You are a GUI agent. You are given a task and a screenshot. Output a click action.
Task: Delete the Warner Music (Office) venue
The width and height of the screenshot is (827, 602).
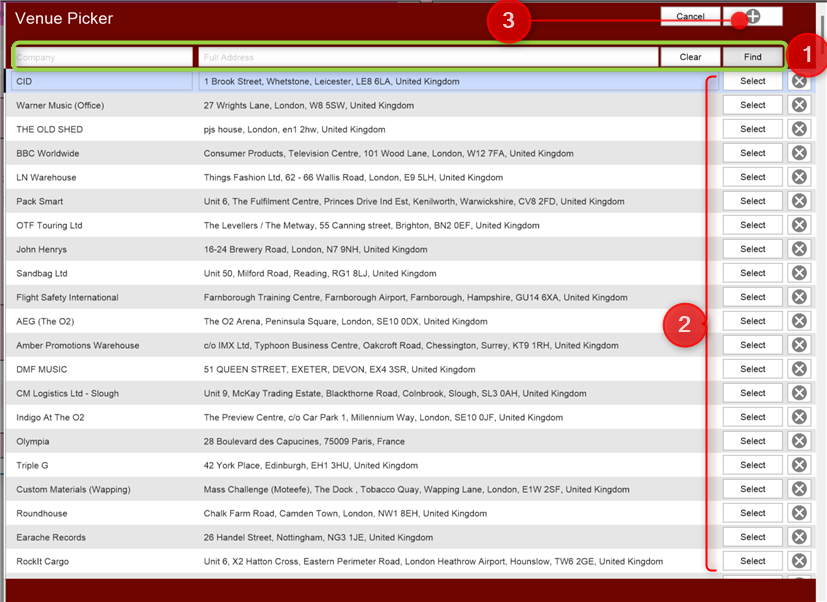pyautogui.click(x=799, y=105)
